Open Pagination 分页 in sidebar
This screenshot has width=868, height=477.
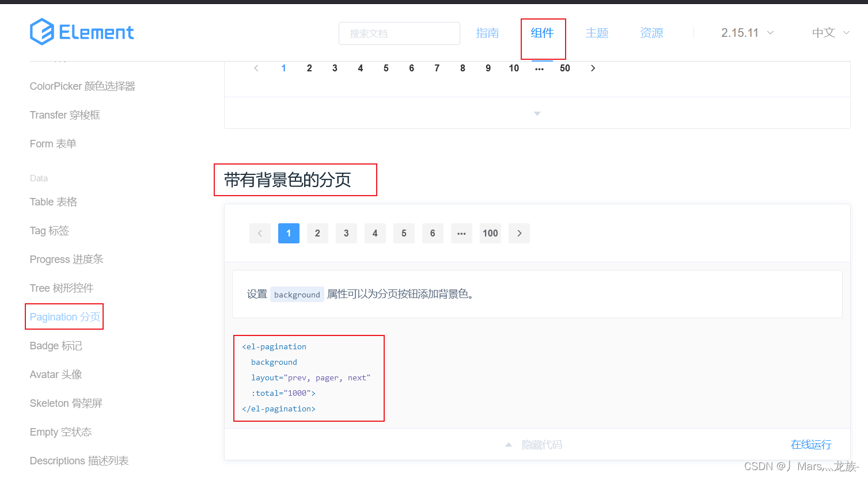(65, 317)
